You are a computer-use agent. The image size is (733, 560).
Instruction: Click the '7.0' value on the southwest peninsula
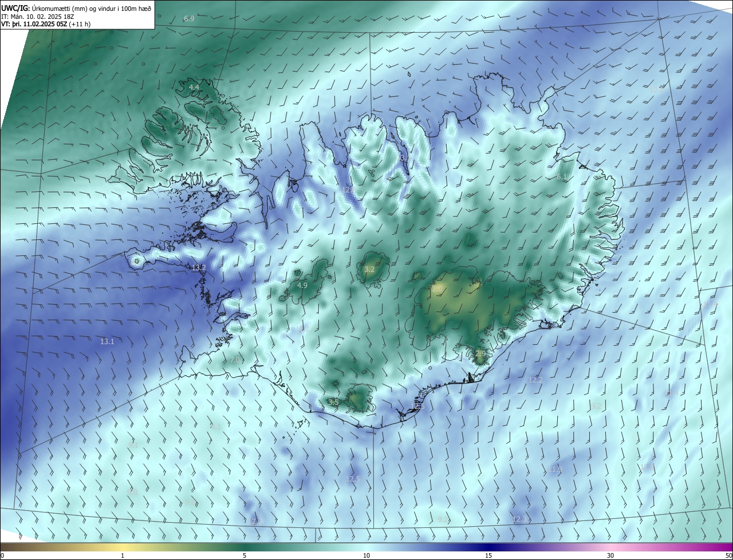pyautogui.click(x=235, y=360)
